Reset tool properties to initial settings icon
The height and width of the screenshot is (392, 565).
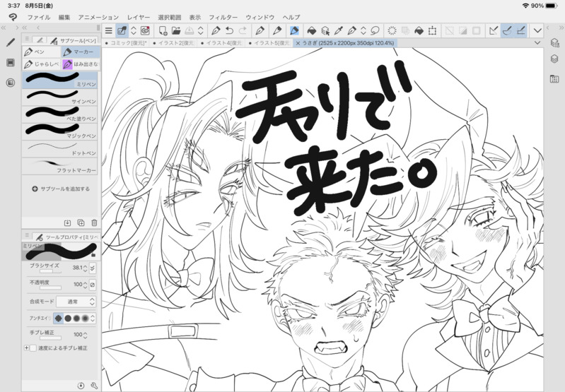click(x=81, y=386)
